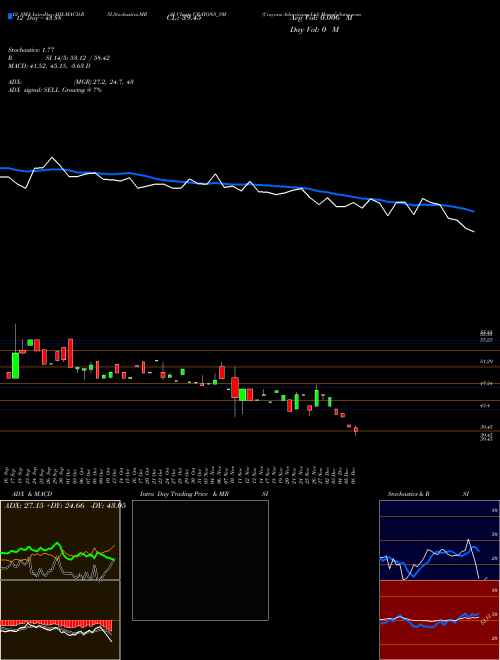Open the red RSI chart panel
The height and width of the screenshot is (660, 500).
[439, 620]
